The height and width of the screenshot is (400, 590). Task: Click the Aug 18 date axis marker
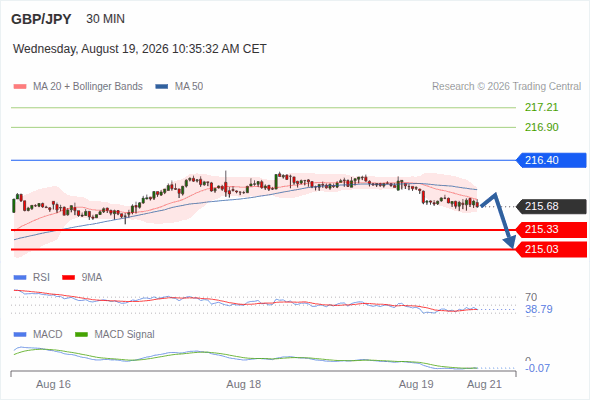click(x=243, y=384)
